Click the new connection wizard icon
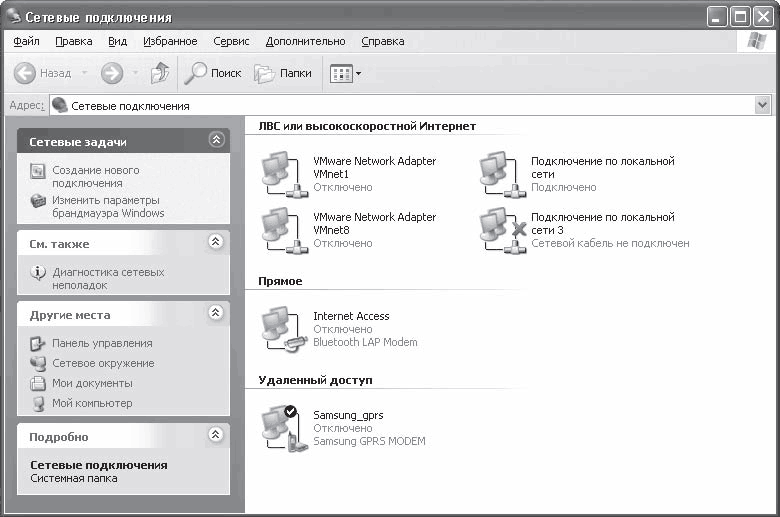 point(38,171)
